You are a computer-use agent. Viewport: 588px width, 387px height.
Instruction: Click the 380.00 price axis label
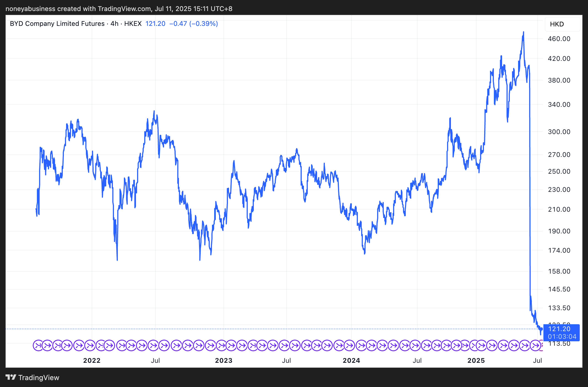(559, 80)
